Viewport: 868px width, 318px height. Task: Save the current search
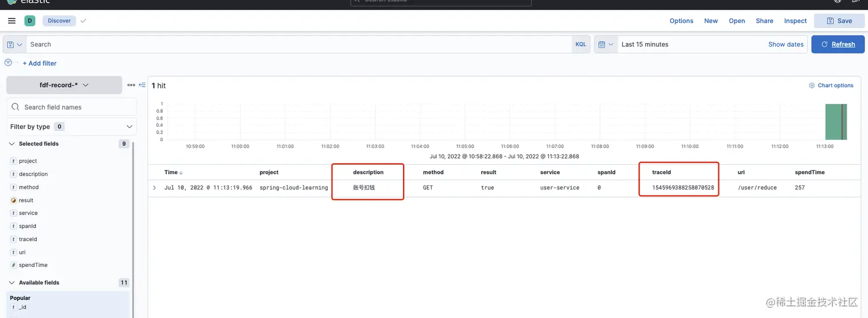point(839,21)
